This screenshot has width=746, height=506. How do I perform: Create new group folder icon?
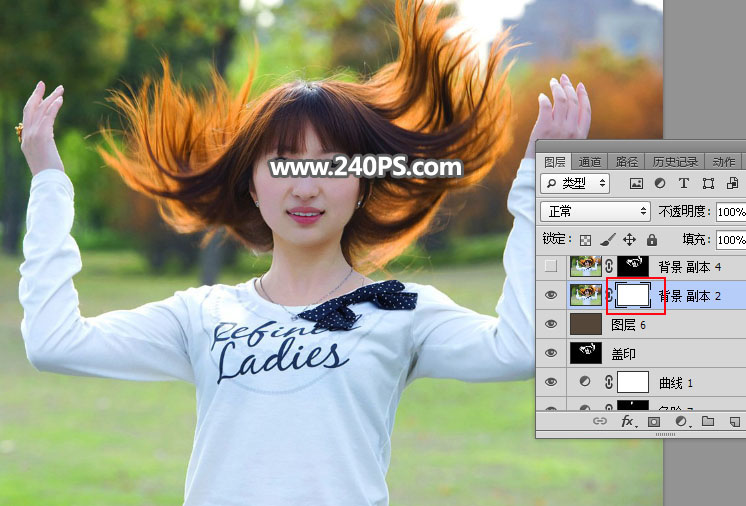coord(708,421)
